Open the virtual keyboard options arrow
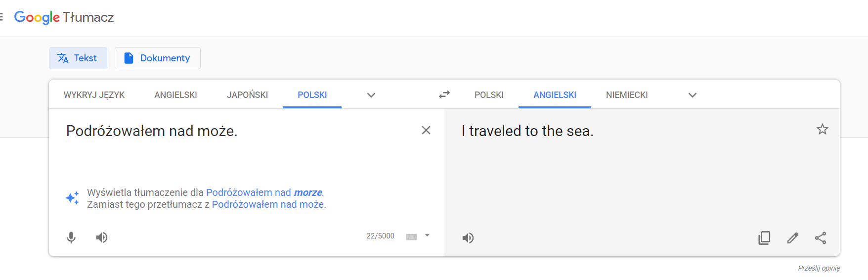This screenshot has height=280, width=868. click(427, 235)
